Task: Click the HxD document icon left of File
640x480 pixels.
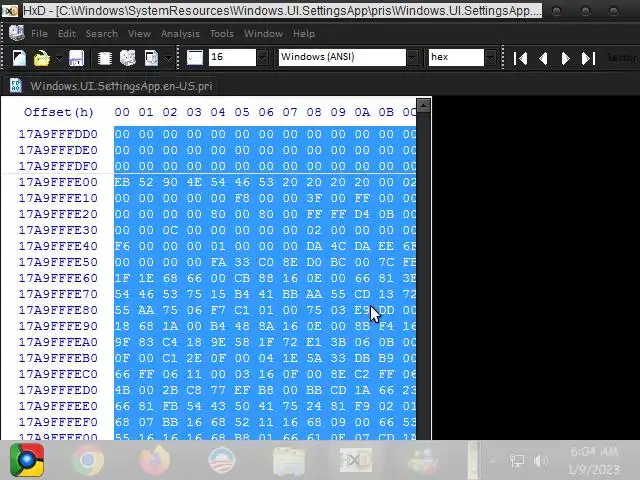Action: [17, 33]
